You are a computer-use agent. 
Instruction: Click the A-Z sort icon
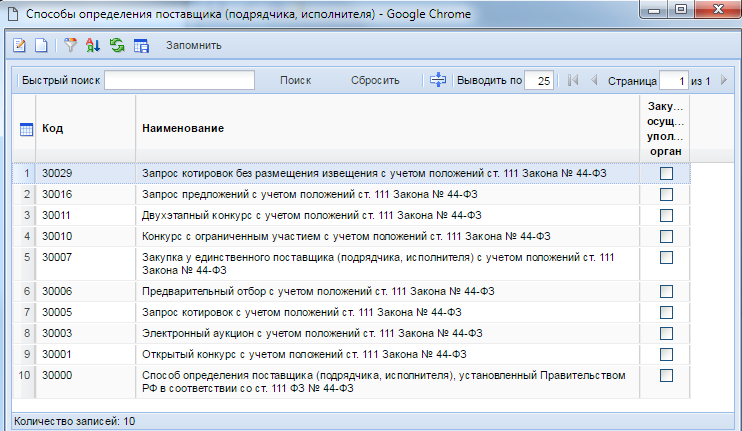pyautogui.click(x=93, y=46)
